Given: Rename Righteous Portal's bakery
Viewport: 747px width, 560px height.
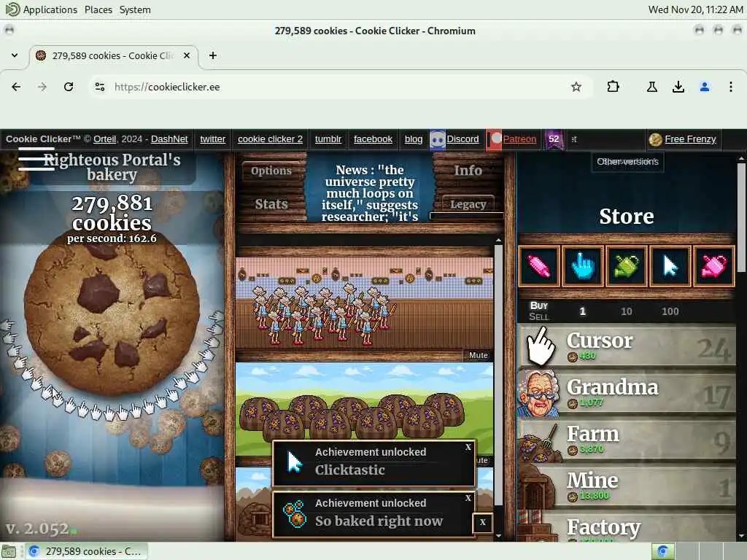Looking at the screenshot, I should coord(112,167).
